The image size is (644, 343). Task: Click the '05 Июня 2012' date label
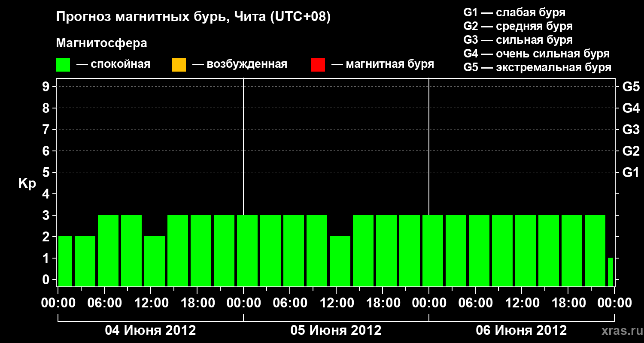click(336, 331)
